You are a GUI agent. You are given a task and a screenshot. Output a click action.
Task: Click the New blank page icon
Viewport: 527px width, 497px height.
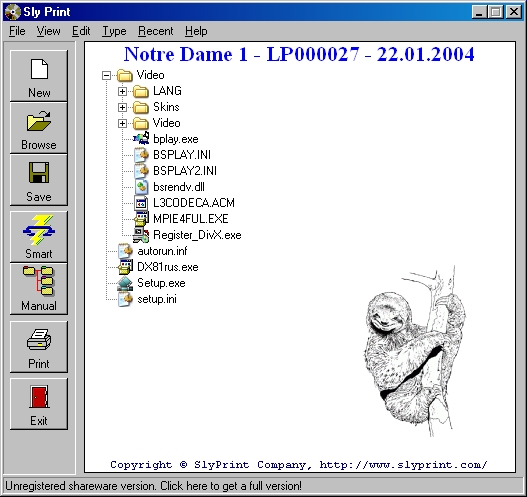pos(39,69)
